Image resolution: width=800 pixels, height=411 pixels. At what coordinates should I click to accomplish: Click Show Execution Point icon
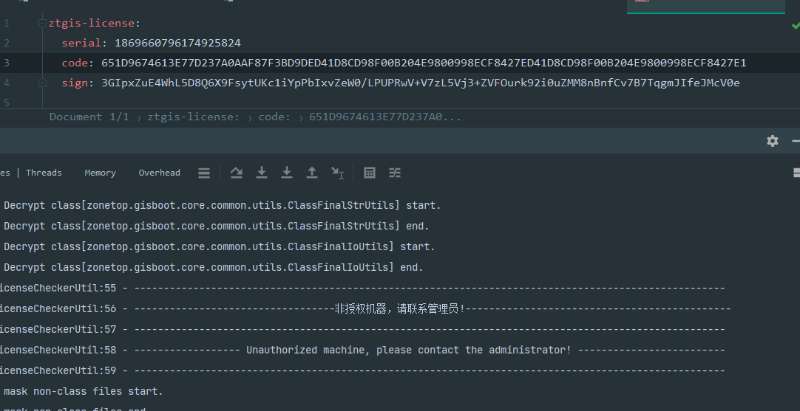click(204, 173)
